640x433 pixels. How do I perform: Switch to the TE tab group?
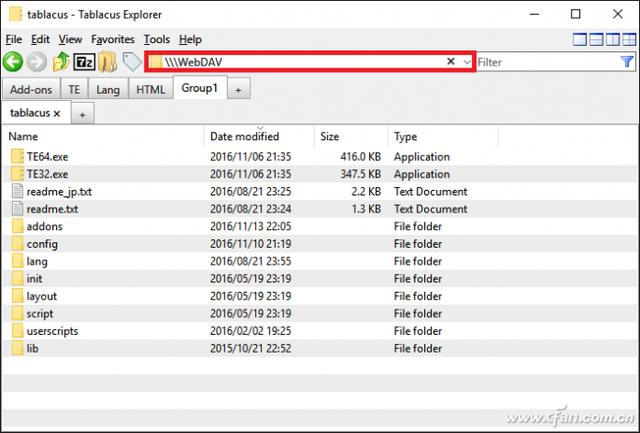click(74, 89)
